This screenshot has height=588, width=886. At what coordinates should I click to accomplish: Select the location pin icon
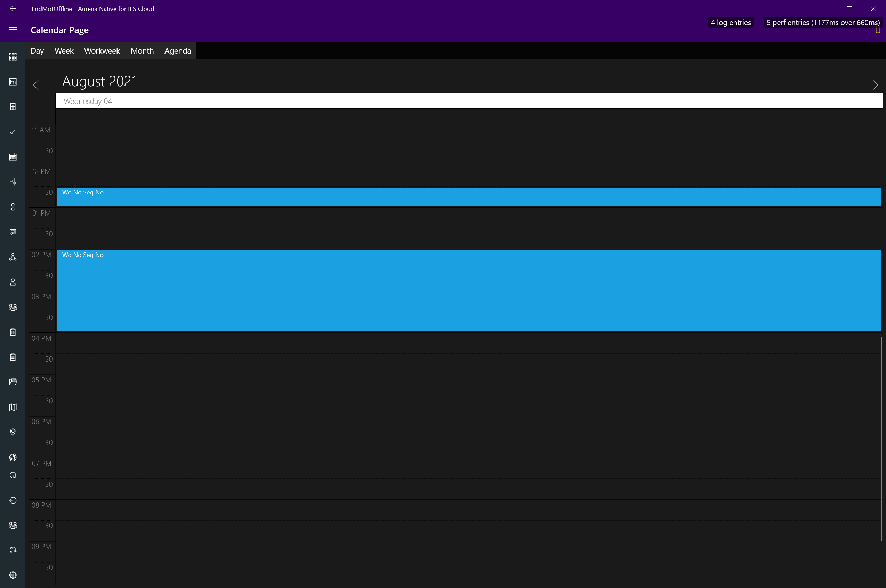point(13,432)
